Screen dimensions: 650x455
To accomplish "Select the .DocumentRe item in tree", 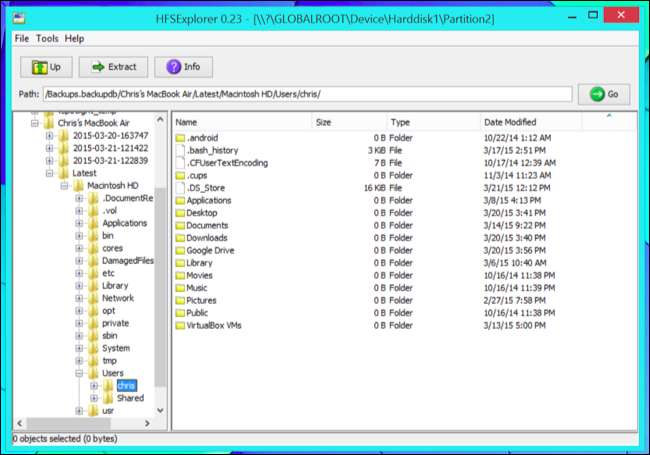I will [x=128, y=198].
